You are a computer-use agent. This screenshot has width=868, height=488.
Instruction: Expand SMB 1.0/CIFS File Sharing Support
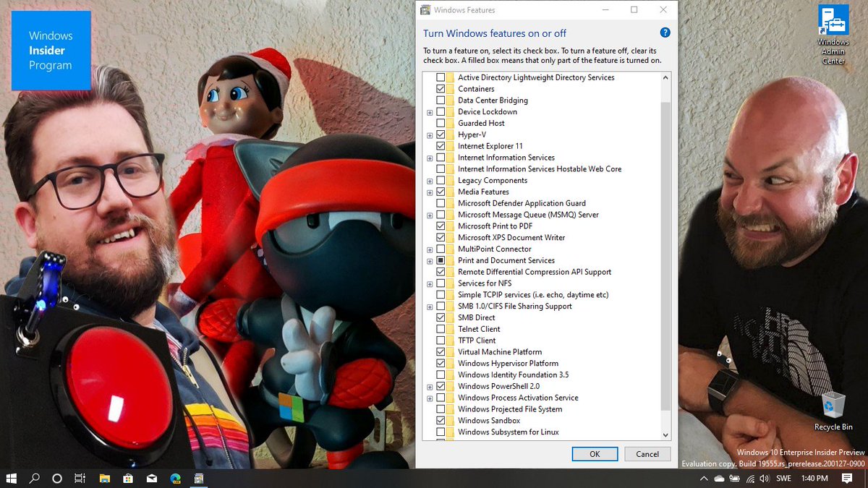pyautogui.click(x=430, y=307)
